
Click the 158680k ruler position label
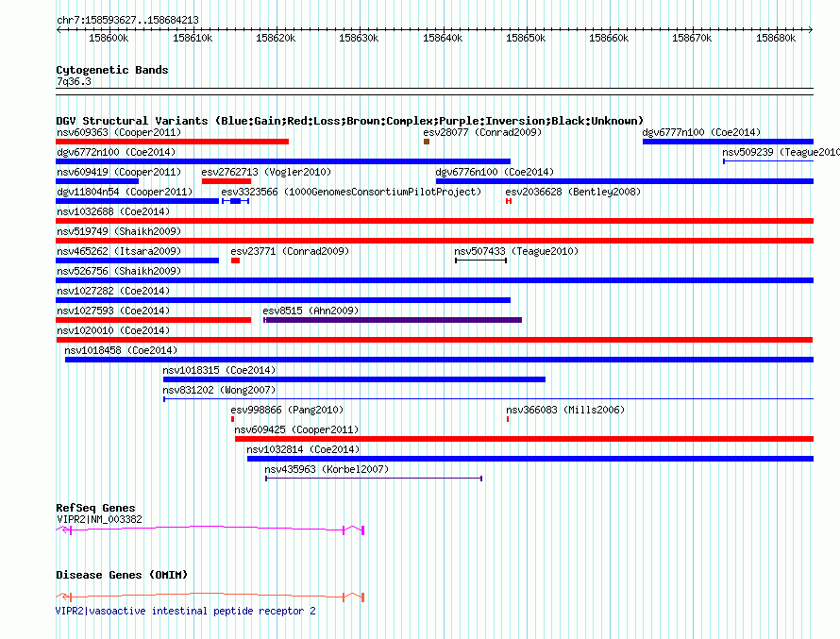(x=776, y=38)
